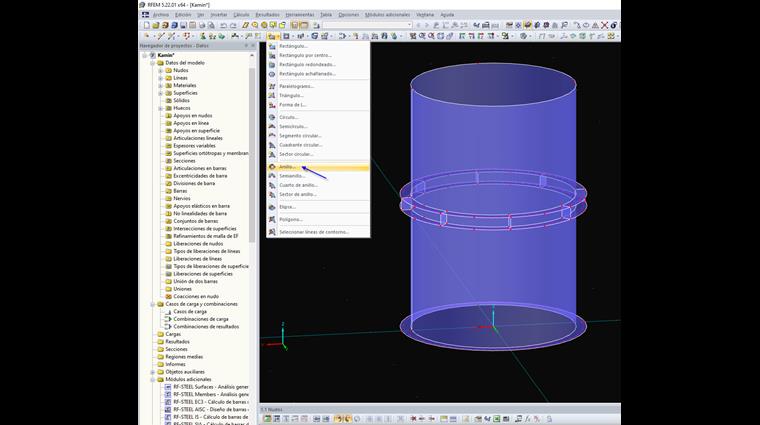The width and height of the screenshot is (760, 425).
Task: Select Uniones tree item
Action: [x=182, y=289]
